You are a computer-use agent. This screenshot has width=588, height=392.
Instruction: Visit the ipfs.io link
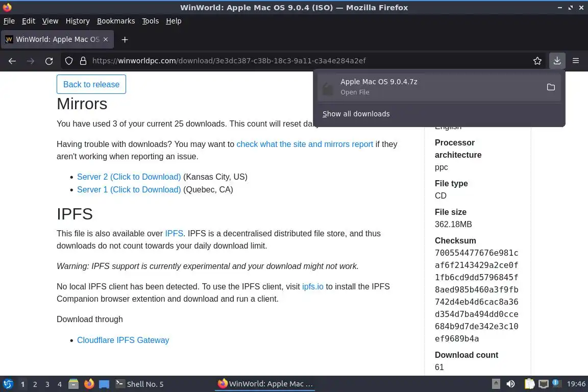point(312,286)
